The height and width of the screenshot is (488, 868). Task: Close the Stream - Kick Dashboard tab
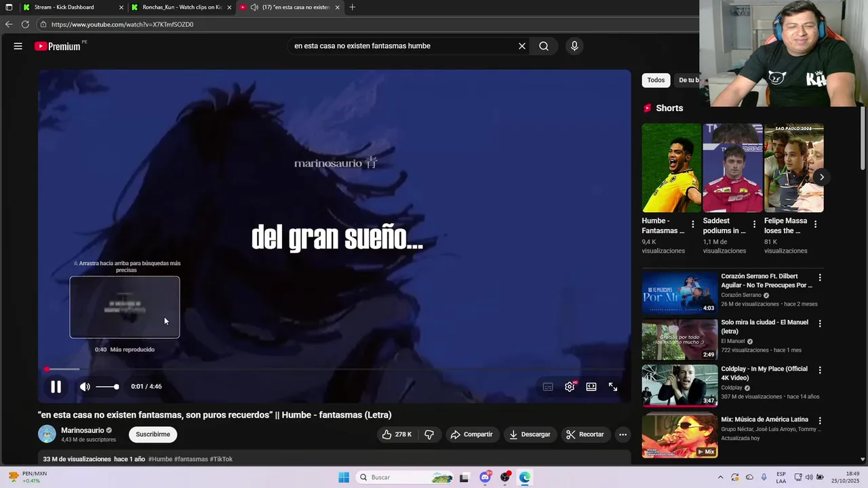(x=121, y=7)
